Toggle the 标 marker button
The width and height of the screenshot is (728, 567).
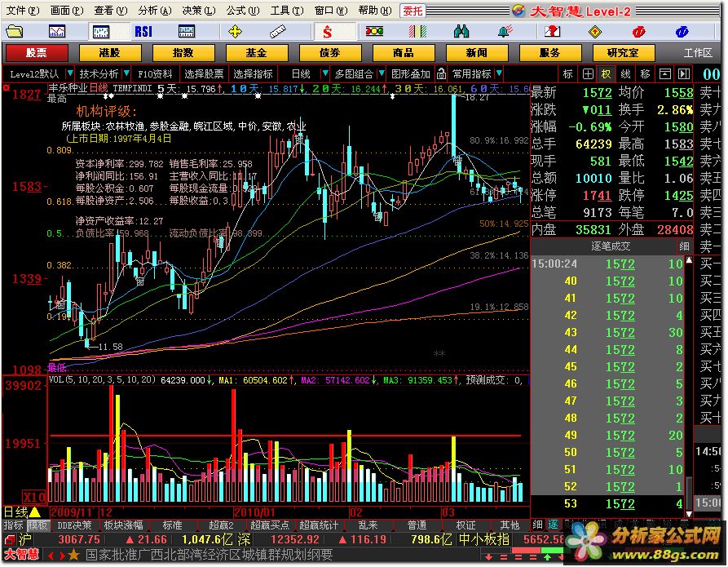point(568,74)
